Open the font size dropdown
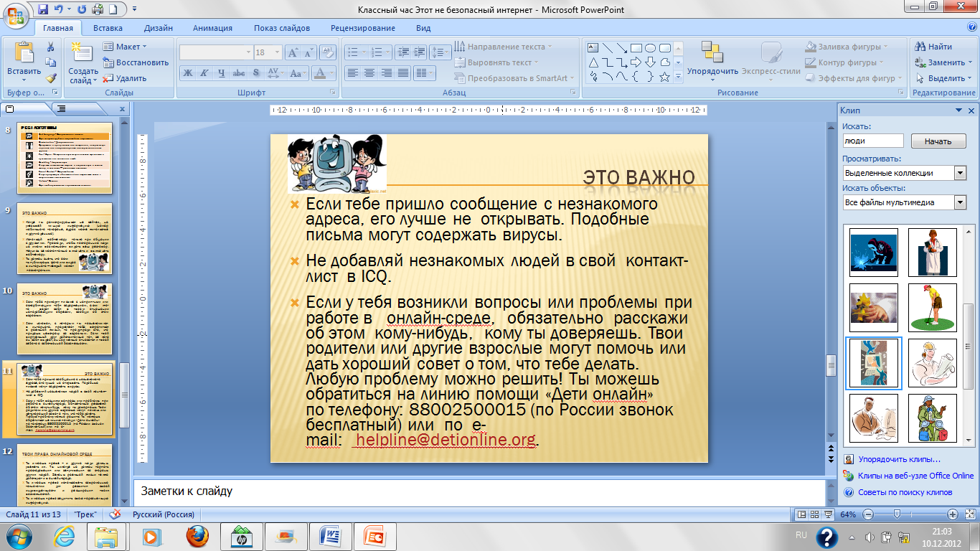Screen dimensions: 980x551 278,52
